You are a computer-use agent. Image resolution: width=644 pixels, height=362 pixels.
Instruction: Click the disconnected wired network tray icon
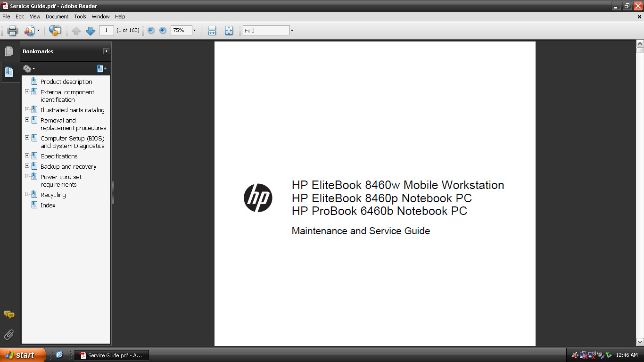click(584, 355)
